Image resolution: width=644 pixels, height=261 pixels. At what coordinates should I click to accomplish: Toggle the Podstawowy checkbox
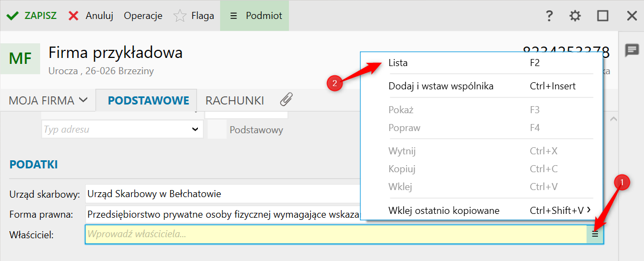coord(217,130)
